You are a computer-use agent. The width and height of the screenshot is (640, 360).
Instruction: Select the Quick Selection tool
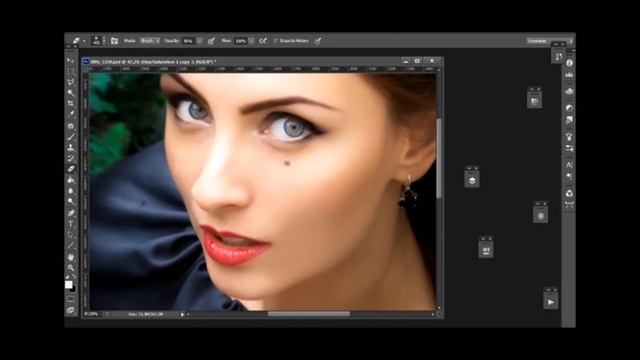tap(71, 93)
